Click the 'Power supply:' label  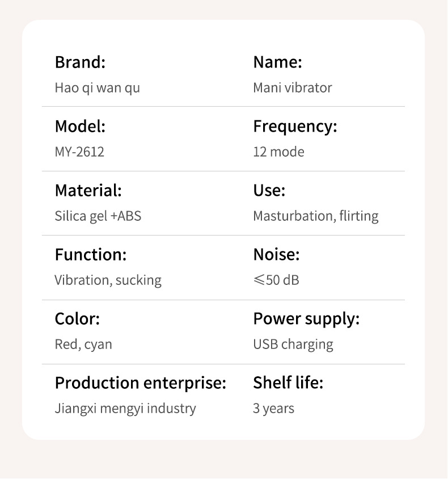pyautogui.click(x=306, y=319)
